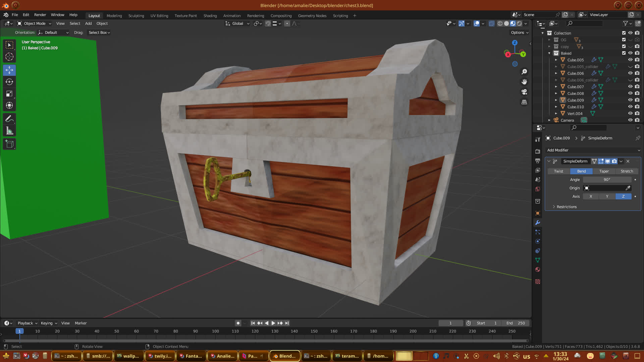Select the Rotate tool in toolbar
Screen dimensions: 644x362
(x=9, y=82)
